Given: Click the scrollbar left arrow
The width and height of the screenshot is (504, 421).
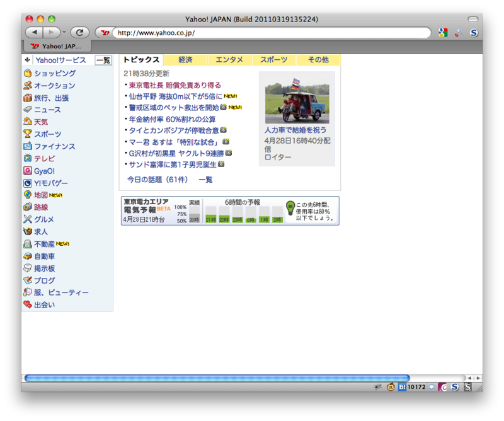Looking at the screenshot, I should click(x=469, y=378).
